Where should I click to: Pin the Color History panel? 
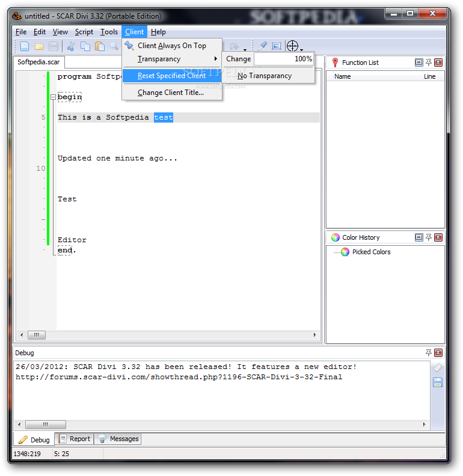pos(428,237)
